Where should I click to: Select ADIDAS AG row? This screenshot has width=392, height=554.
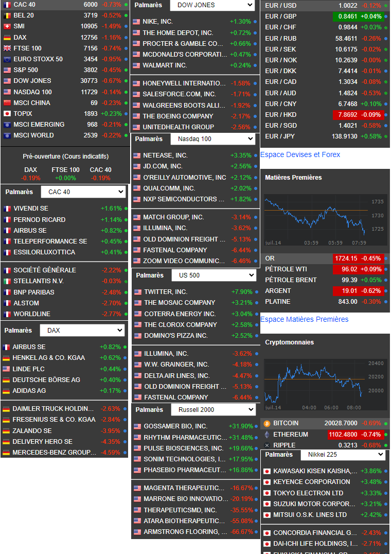point(64,391)
